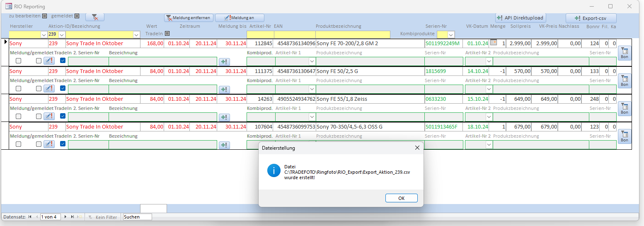Click the Suchen search field
The width and height of the screenshot is (644, 226).
point(138,217)
